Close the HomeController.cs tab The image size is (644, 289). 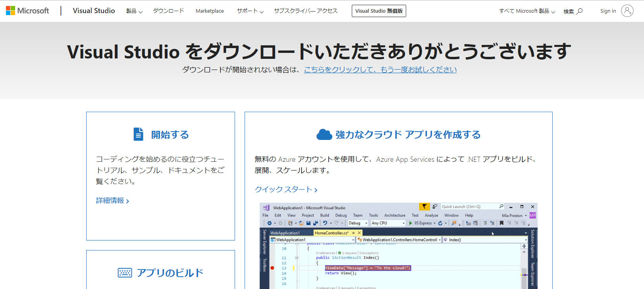pyautogui.click(x=359, y=233)
